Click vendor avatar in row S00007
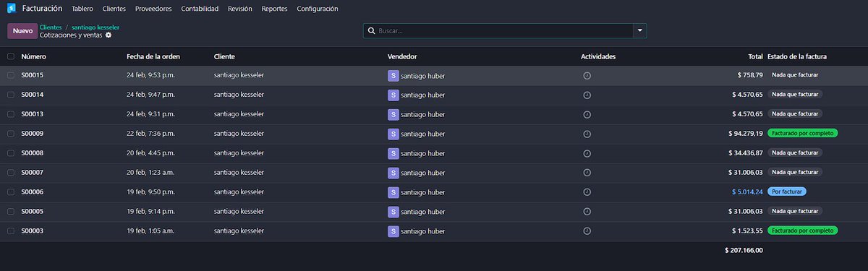This screenshot has height=271, width=868. tap(393, 173)
